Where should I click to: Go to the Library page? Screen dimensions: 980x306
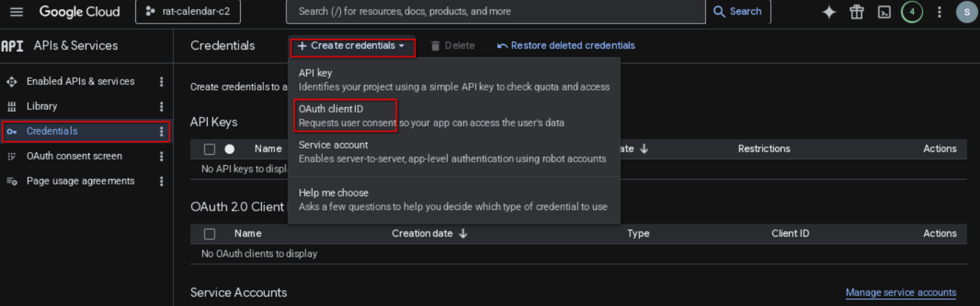pos(41,106)
